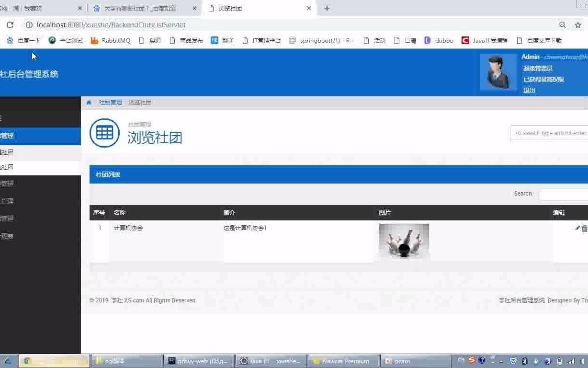Open Navicat Premium from the taskbar
This screenshot has width=588, height=368.
click(343, 361)
